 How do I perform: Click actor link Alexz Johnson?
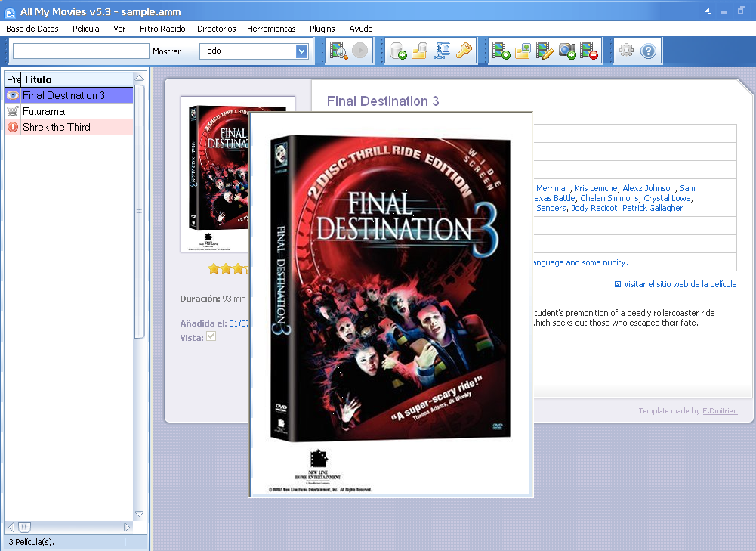click(649, 188)
